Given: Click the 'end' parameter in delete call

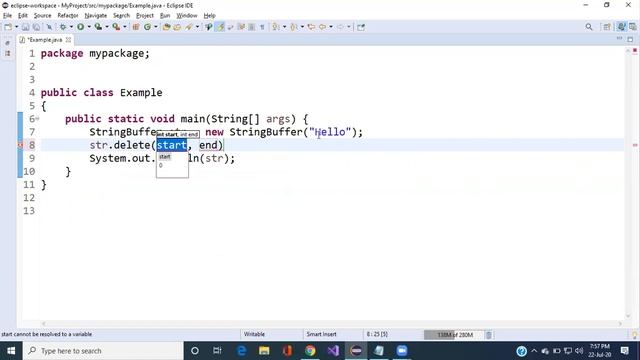Looking at the screenshot, I should [208, 145].
